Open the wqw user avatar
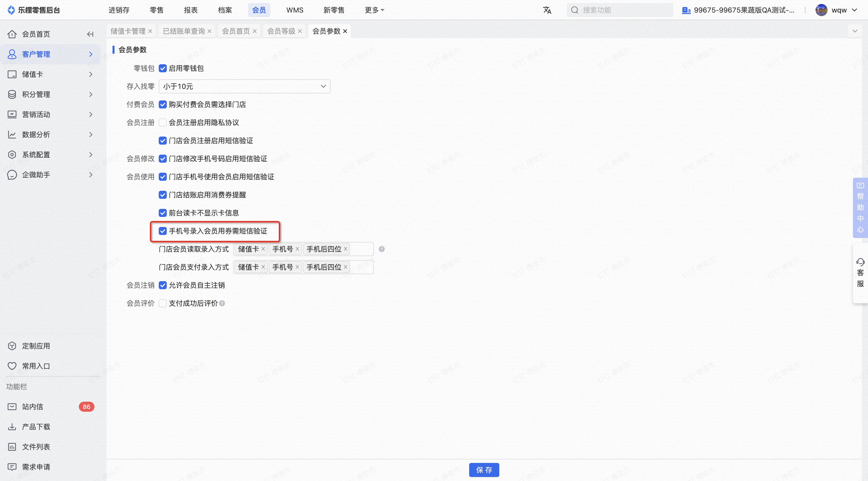Screen dimensions: 868x481 tap(821, 10)
